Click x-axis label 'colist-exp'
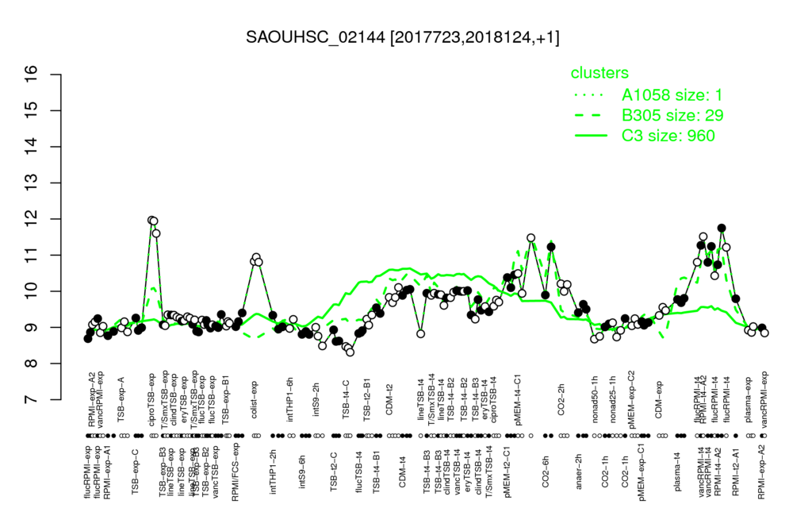The height and width of the screenshot is (508, 812). 255,399
